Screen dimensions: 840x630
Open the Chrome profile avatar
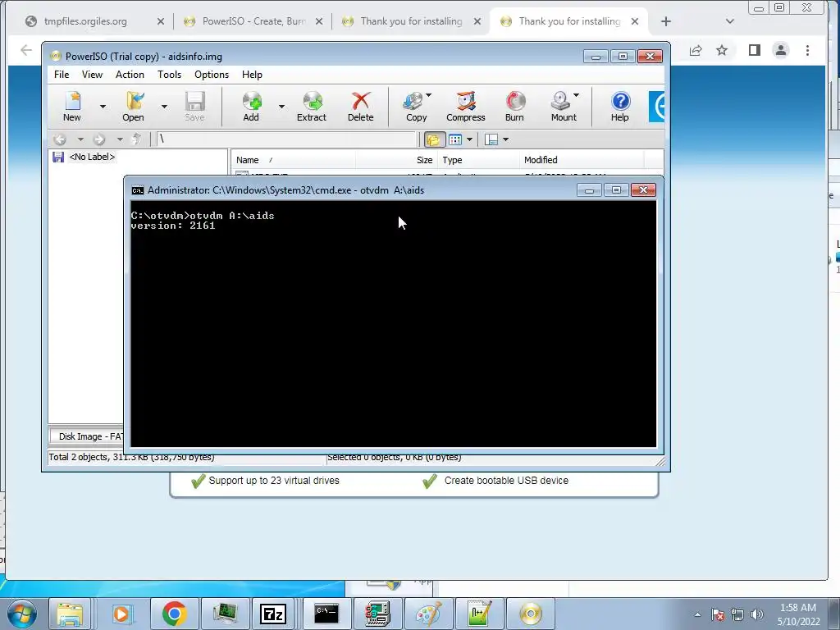point(781,50)
